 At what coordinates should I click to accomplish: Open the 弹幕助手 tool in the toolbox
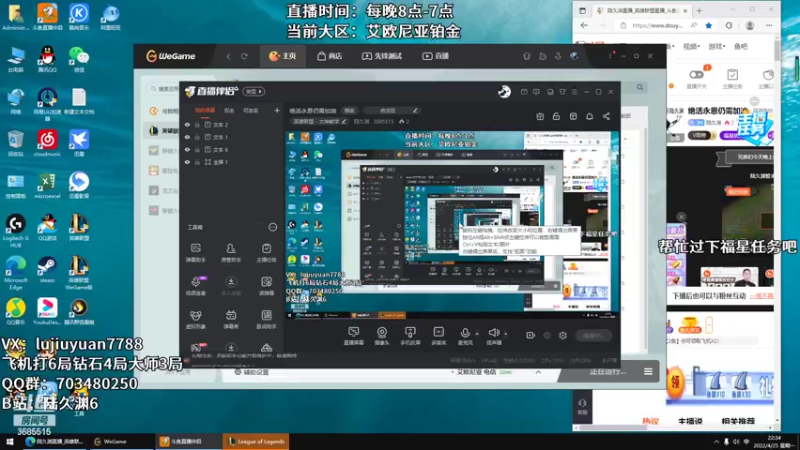[x=195, y=253]
